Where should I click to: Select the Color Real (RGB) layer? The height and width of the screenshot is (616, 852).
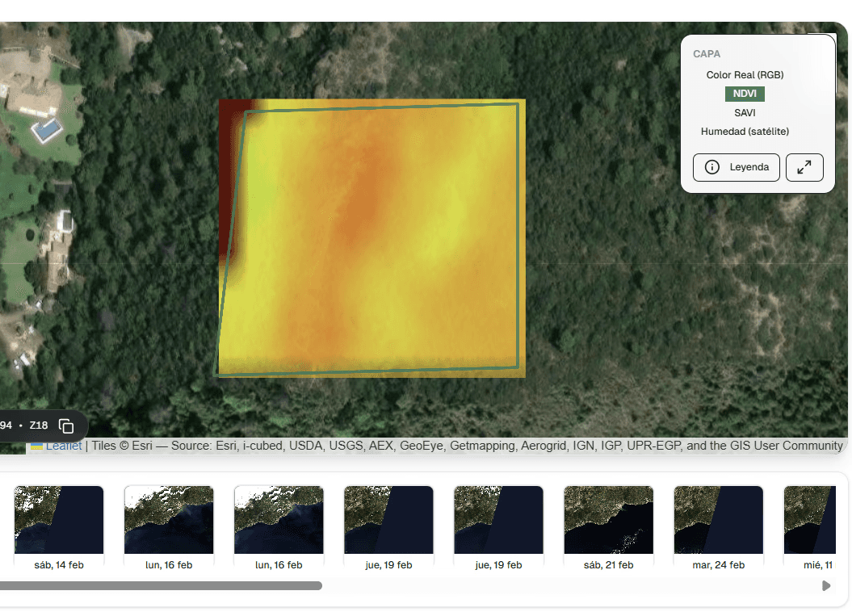(x=745, y=75)
